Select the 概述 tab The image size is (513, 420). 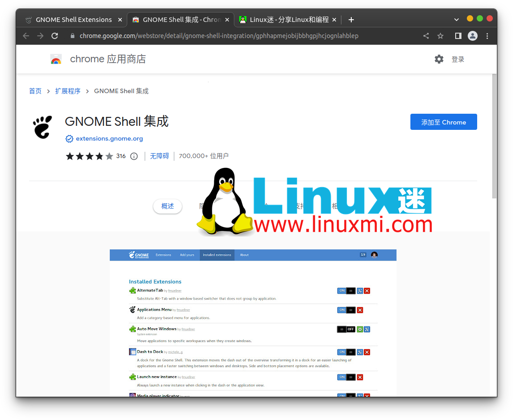(x=168, y=206)
